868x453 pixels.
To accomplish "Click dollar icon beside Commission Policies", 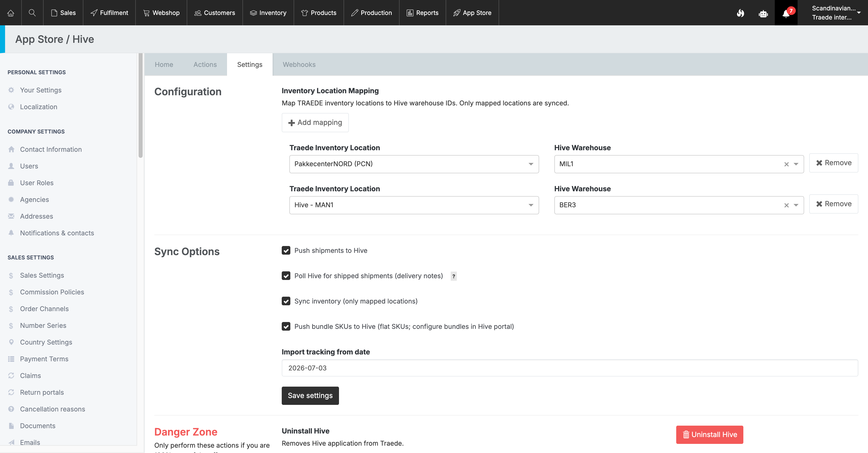I will click(x=11, y=292).
